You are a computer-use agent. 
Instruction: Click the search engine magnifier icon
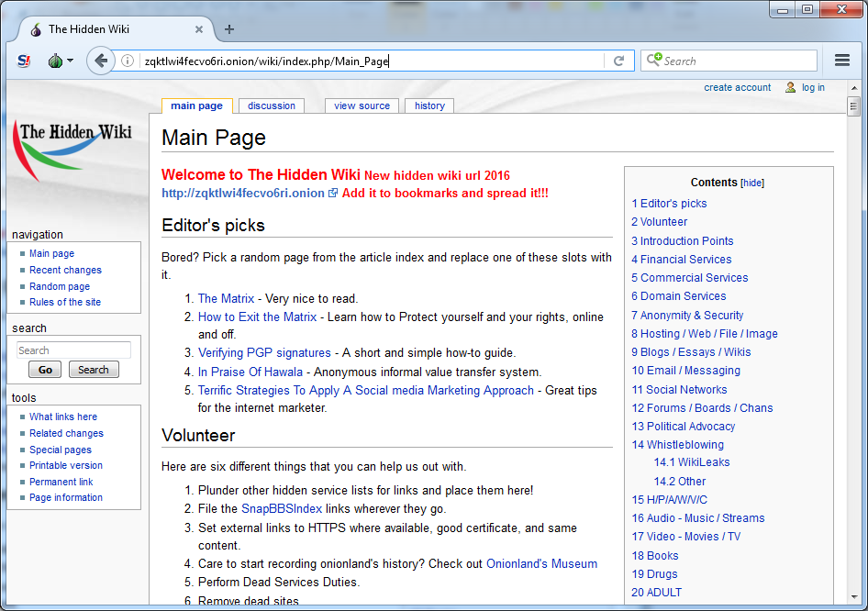654,60
